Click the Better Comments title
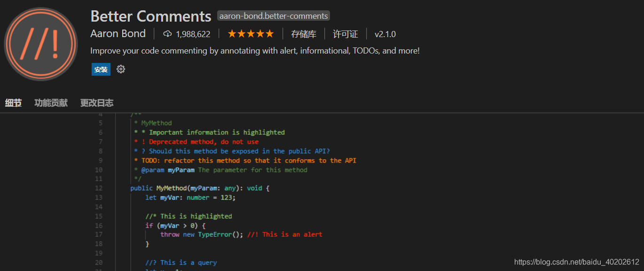The image size is (644, 271). [x=151, y=16]
